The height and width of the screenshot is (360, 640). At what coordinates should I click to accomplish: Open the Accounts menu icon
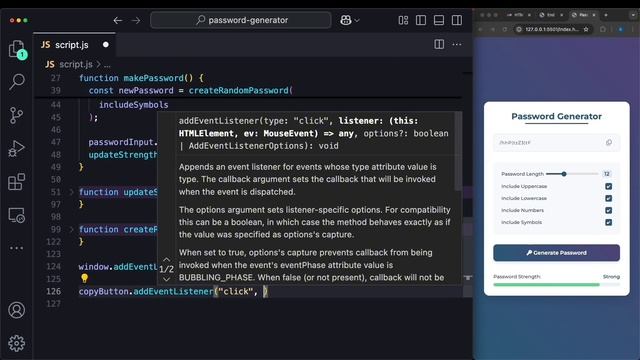coord(16,310)
